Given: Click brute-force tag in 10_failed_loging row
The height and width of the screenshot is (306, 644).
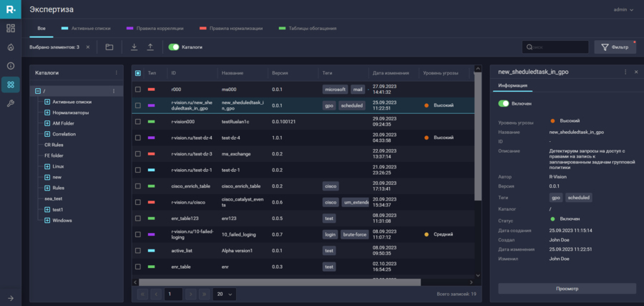Looking at the screenshot, I should [355, 234].
